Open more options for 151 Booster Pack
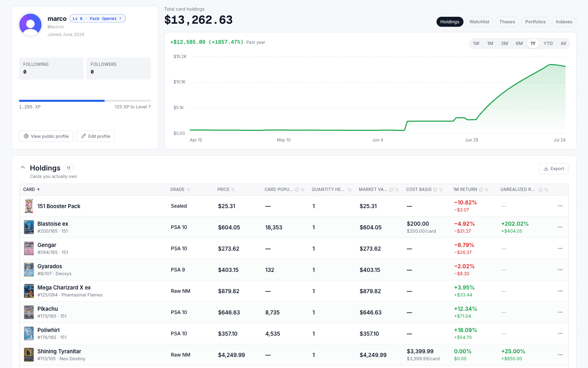 click(x=560, y=206)
